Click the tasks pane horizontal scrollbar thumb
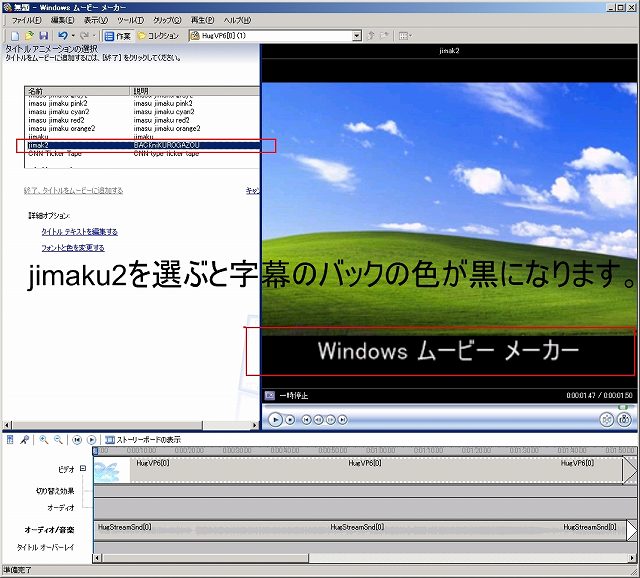640x578 pixels. click(107, 425)
